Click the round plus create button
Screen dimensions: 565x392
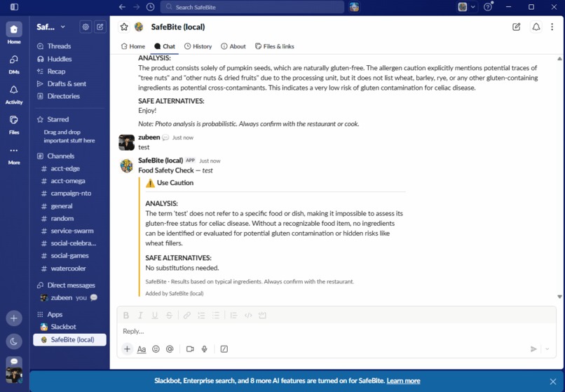14,318
